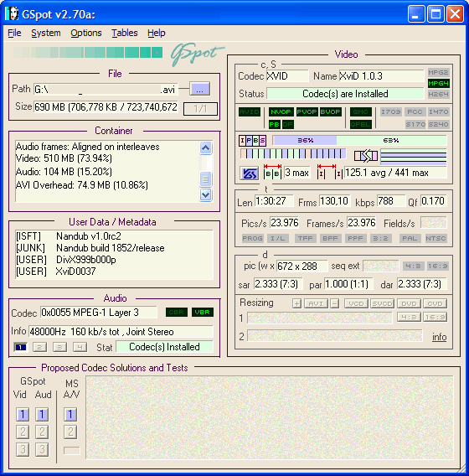
Task: Click the IPBS frame type legend icon
Action: tap(252, 140)
